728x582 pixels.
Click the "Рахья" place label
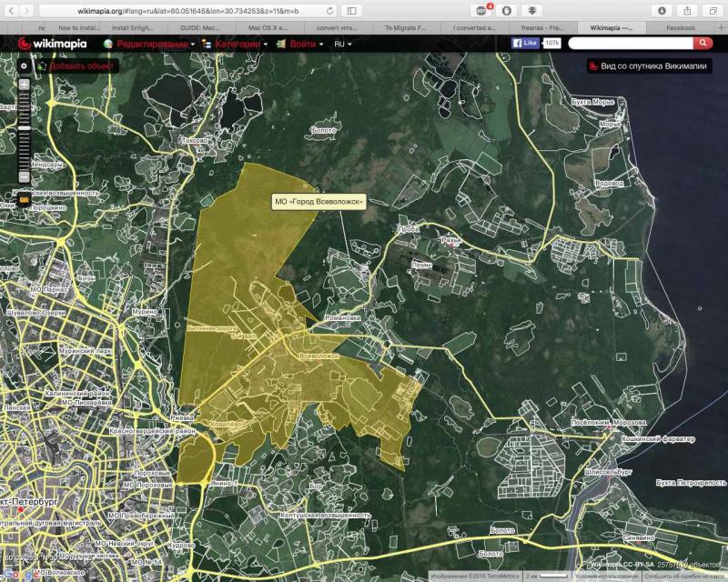(450, 240)
